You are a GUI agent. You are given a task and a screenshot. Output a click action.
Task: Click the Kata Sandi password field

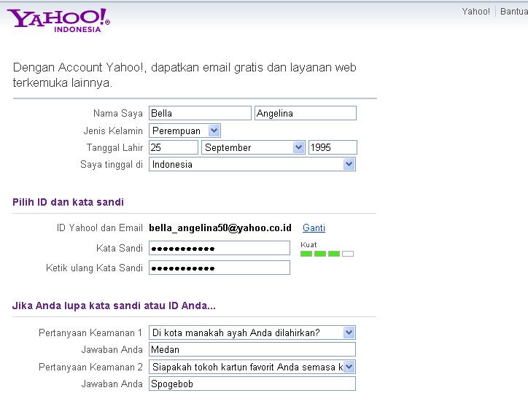[x=220, y=248]
